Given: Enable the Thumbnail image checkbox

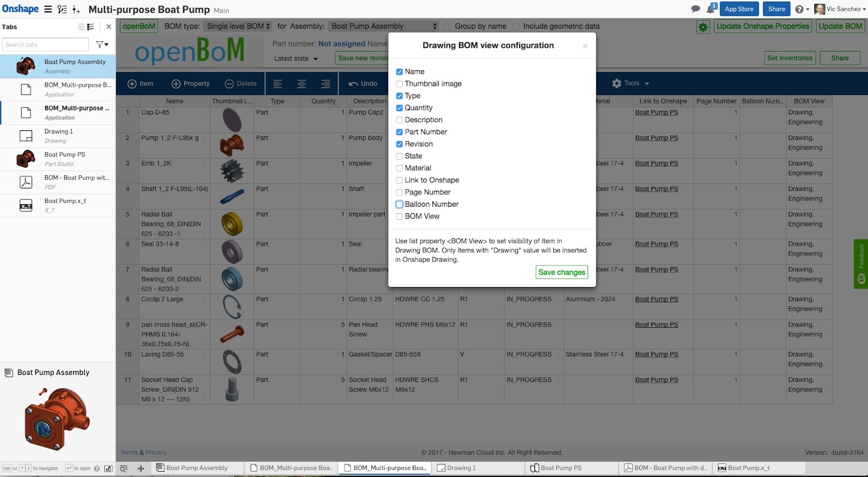Looking at the screenshot, I should [x=399, y=84].
